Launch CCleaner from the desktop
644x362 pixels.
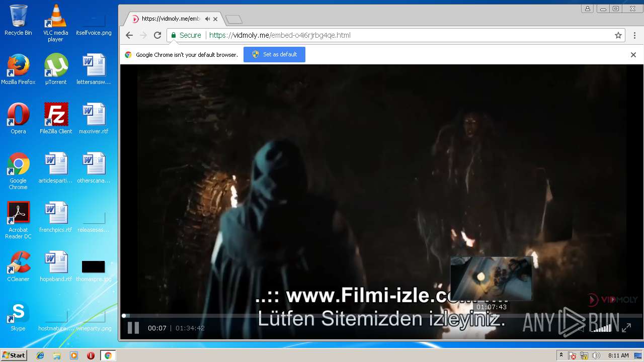click(18, 266)
